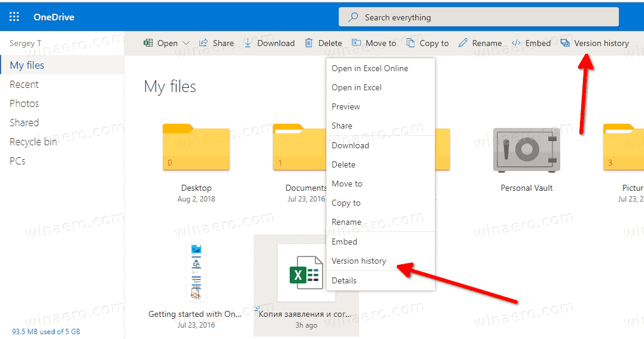The width and height of the screenshot is (644, 339).
Task: Click the Embed toolbar label
Action: 538,43
